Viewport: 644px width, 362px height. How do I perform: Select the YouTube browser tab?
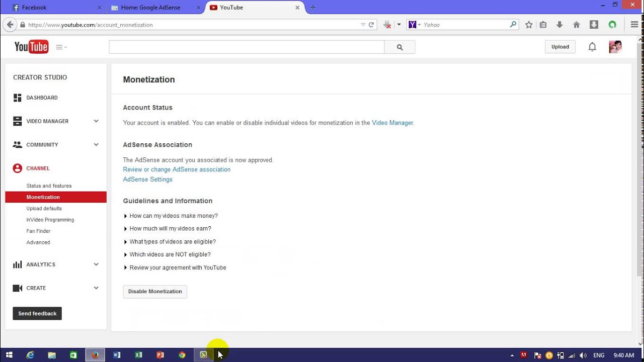[x=255, y=8]
